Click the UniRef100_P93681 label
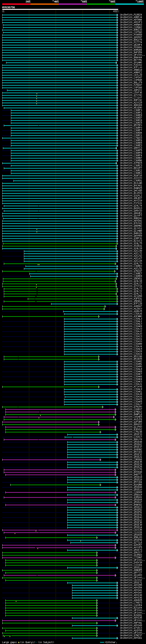146x644 pixels. (x=131, y=48)
